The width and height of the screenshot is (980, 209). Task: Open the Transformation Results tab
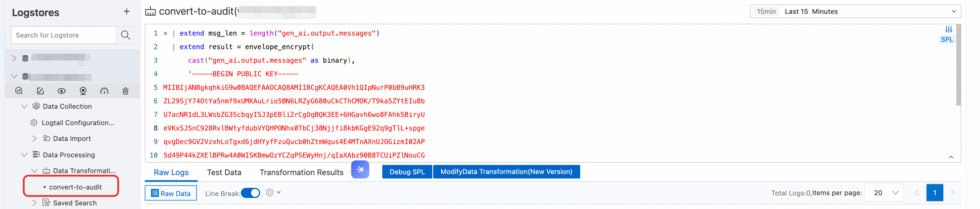[301, 172]
